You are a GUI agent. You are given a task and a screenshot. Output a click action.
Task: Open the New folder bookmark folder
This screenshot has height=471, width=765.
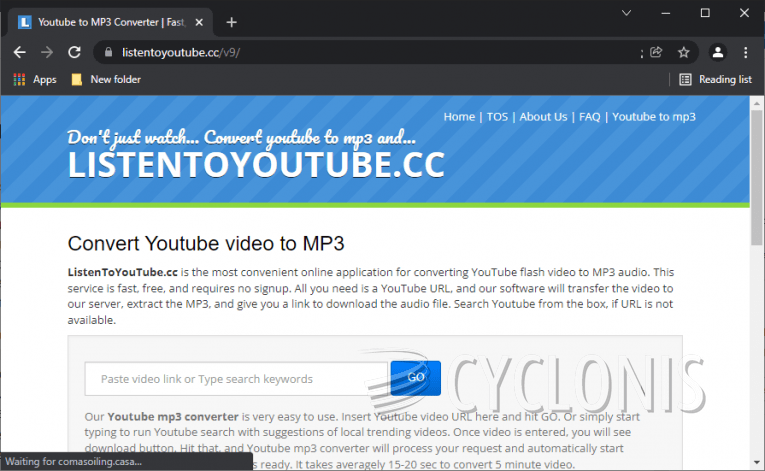point(105,79)
